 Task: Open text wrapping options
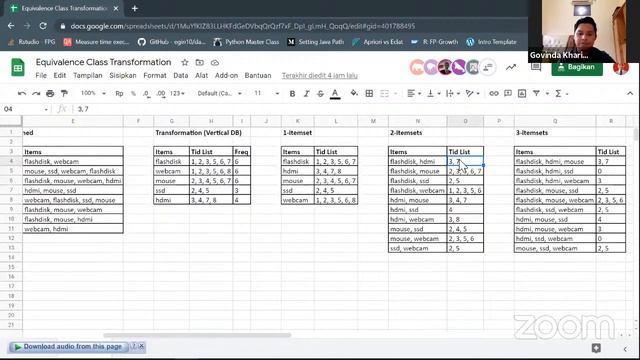click(x=452, y=93)
